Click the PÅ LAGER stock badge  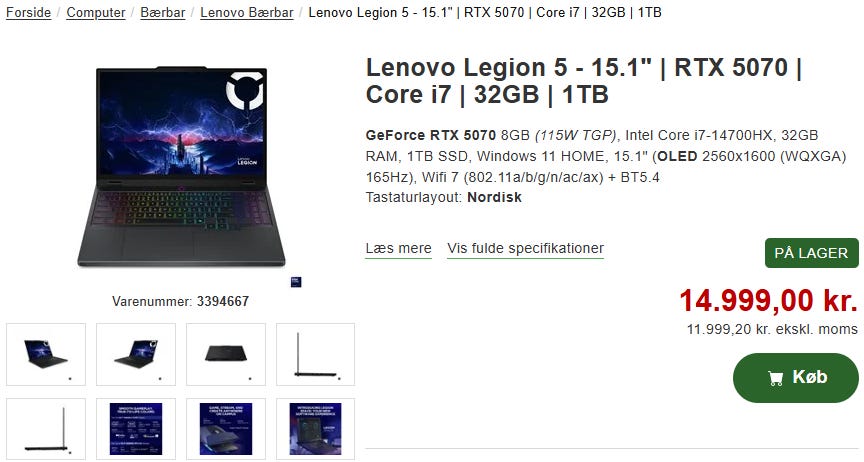tap(811, 253)
